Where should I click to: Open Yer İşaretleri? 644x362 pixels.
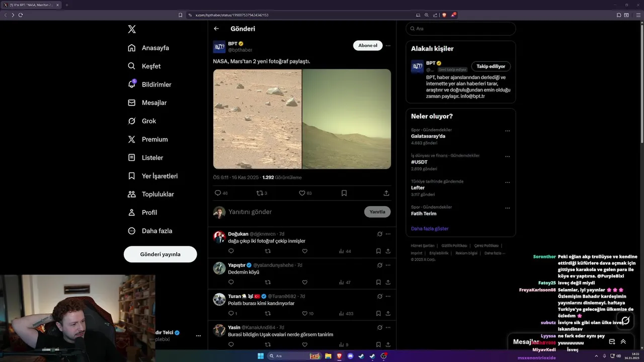point(152,176)
